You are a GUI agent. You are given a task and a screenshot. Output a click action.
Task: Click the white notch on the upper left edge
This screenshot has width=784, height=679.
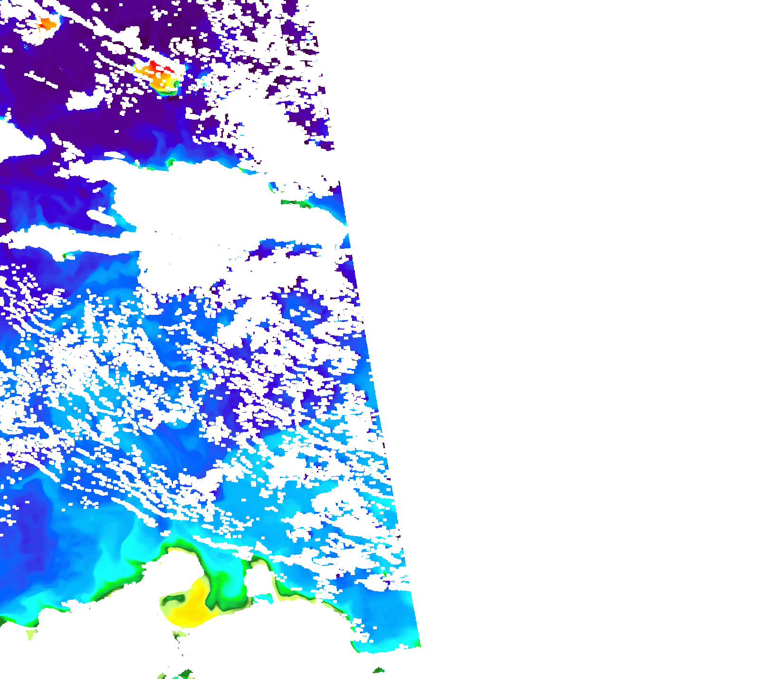click(x=17, y=139)
